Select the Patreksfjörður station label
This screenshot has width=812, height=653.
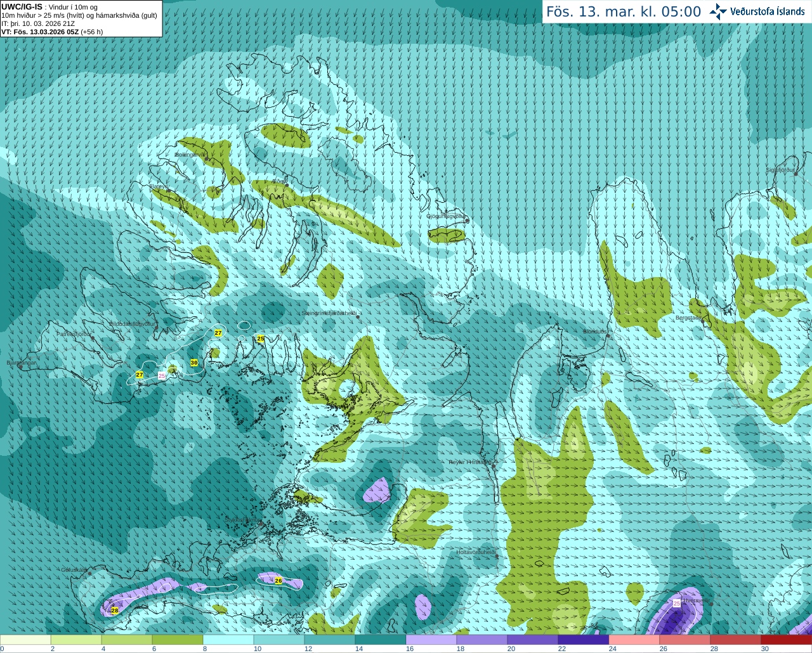coord(74,333)
